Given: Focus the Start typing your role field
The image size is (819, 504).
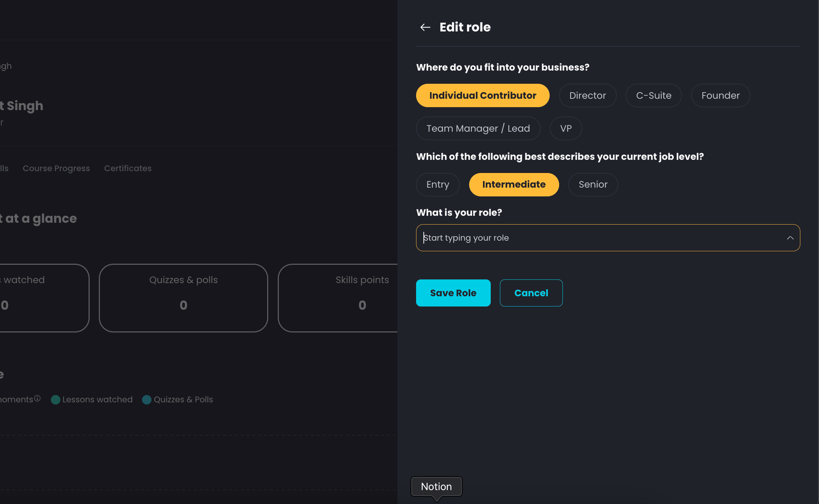Looking at the screenshot, I should [608, 238].
